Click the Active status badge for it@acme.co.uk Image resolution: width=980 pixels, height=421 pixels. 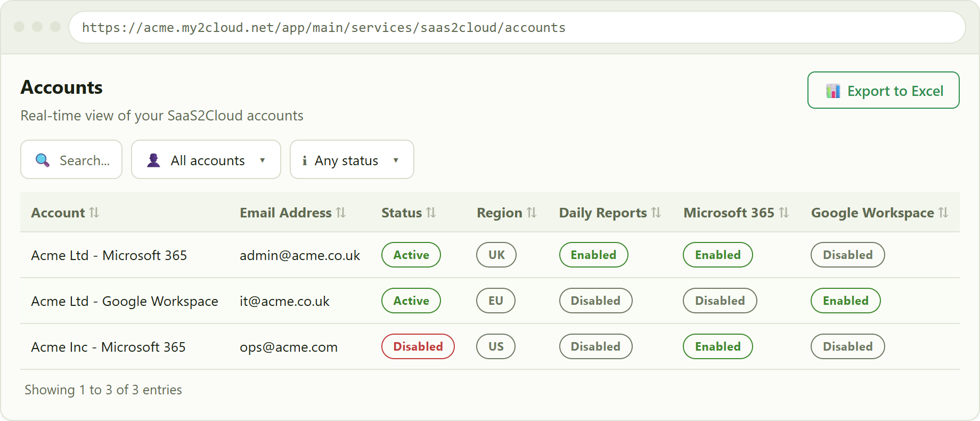pyautogui.click(x=411, y=301)
